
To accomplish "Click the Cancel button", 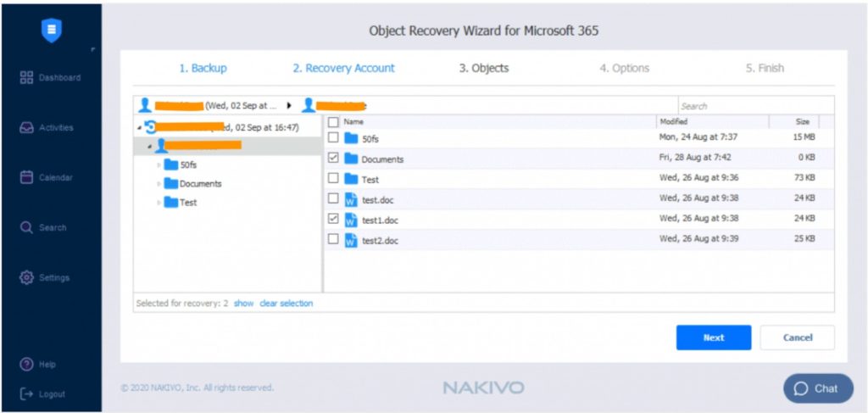I will click(x=797, y=338).
